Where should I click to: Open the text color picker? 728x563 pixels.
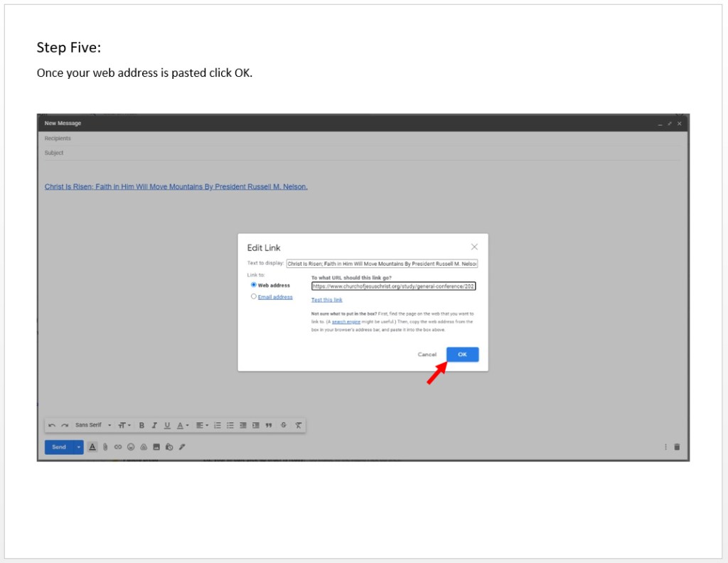coord(183,425)
